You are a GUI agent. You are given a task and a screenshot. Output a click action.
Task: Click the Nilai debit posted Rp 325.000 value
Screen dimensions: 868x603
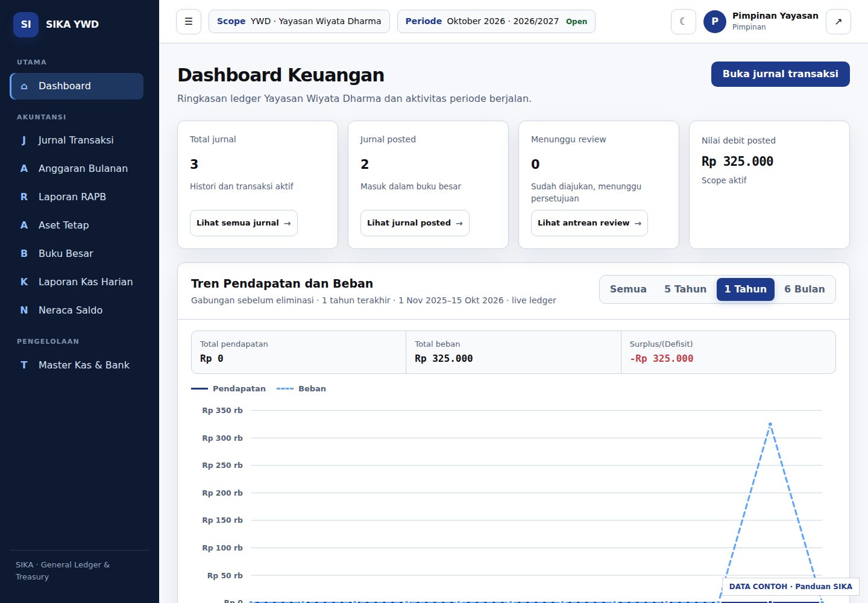[x=737, y=162]
